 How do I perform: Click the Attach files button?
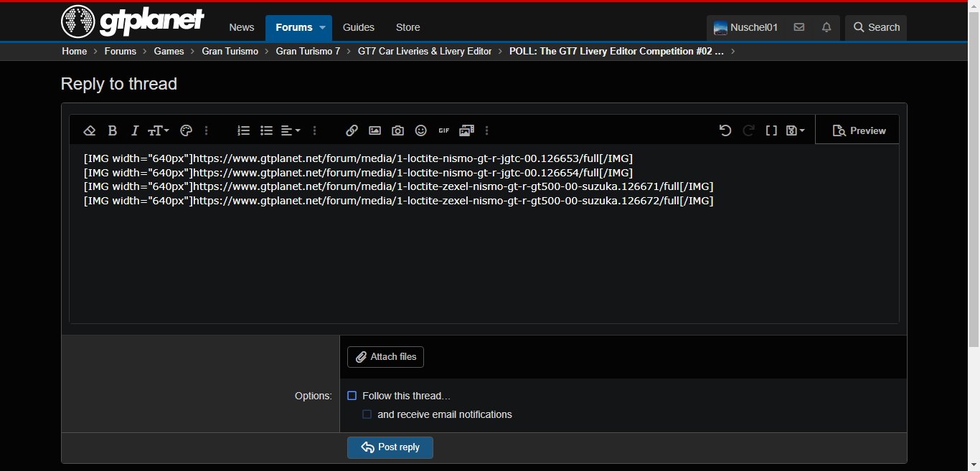pyautogui.click(x=385, y=357)
